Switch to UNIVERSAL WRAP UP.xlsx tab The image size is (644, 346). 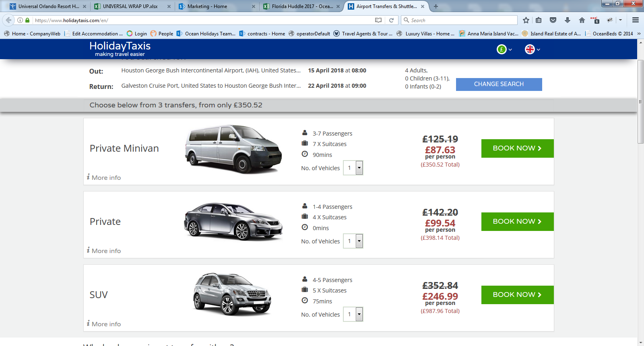[130, 6]
